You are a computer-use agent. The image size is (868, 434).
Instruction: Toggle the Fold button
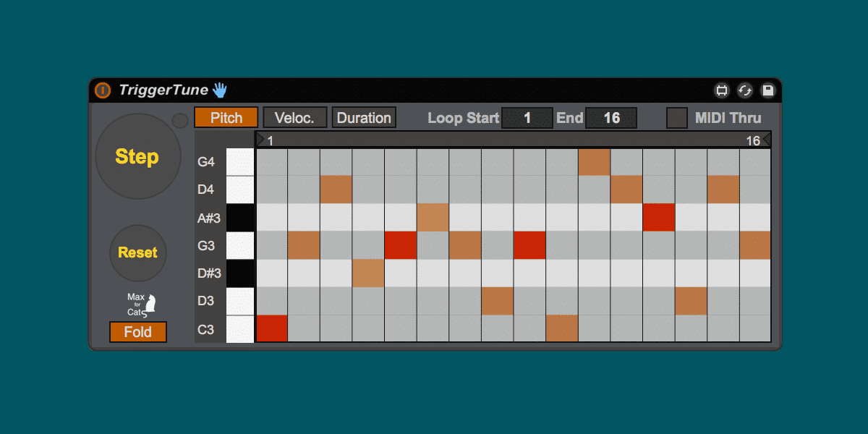138,332
